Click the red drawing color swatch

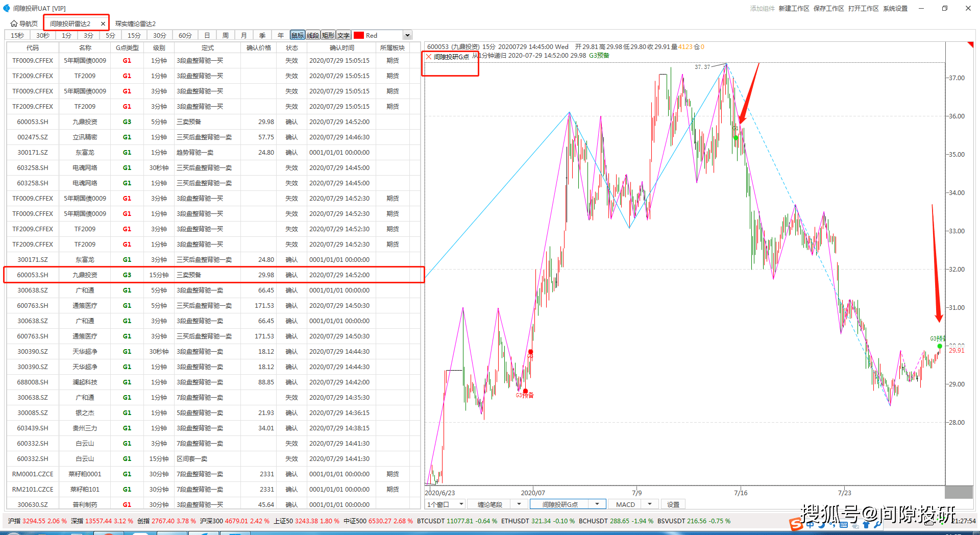pyautogui.click(x=359, y=35)
